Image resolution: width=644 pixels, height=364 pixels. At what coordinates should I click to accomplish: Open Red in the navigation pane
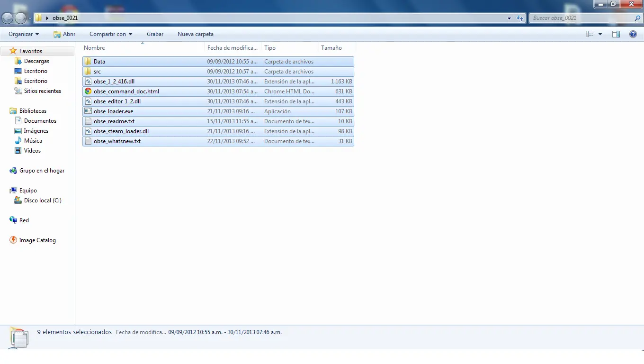[24, 220]
